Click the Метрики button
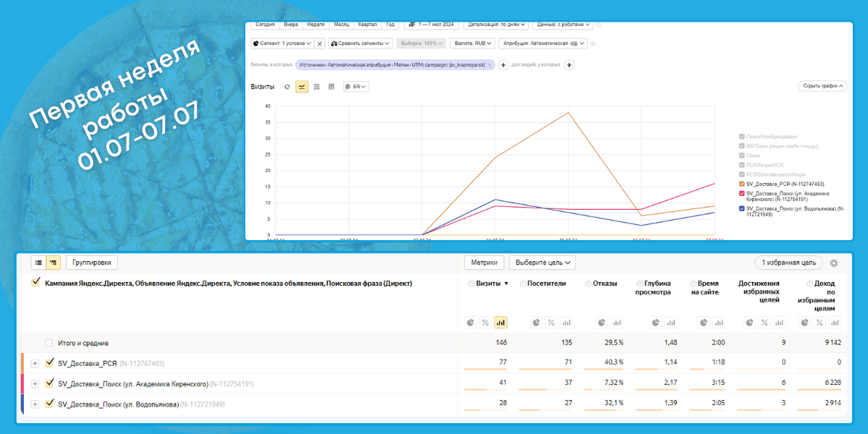 (484, 263)
